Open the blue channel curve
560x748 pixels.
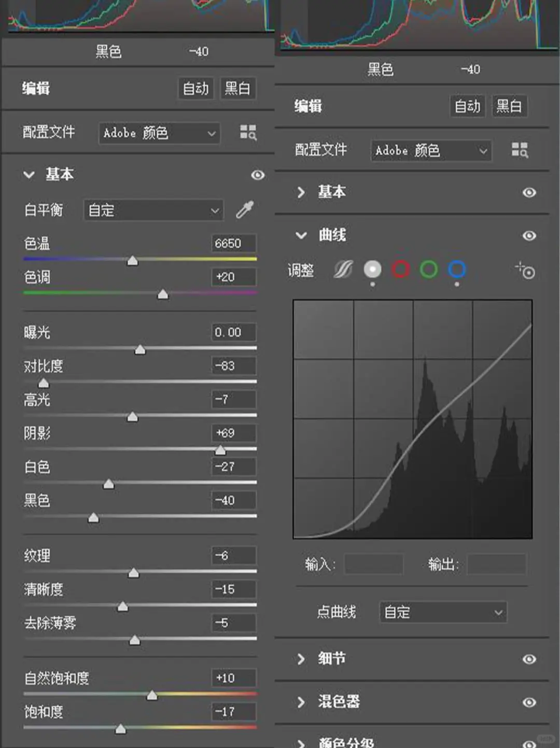456,270
